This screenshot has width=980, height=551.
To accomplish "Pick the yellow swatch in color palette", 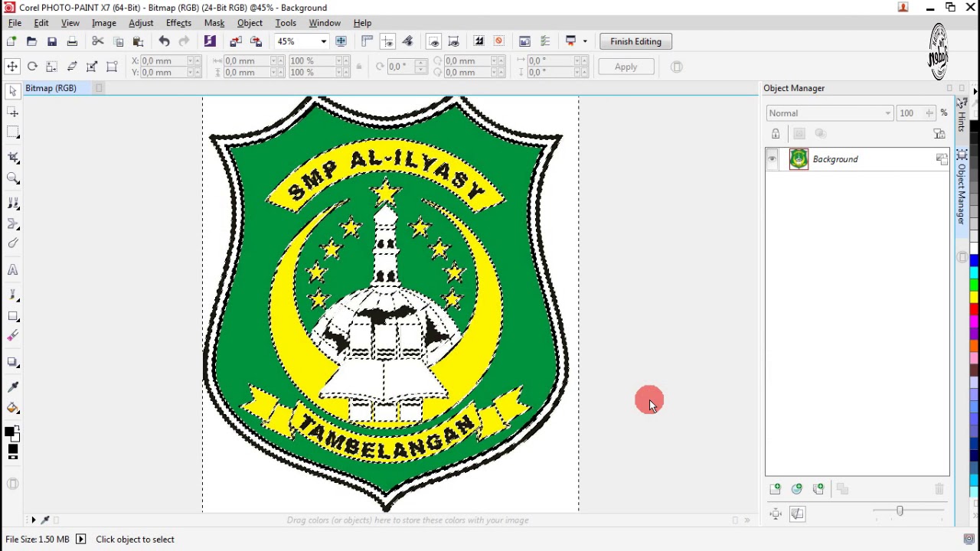I will point(974,295).
